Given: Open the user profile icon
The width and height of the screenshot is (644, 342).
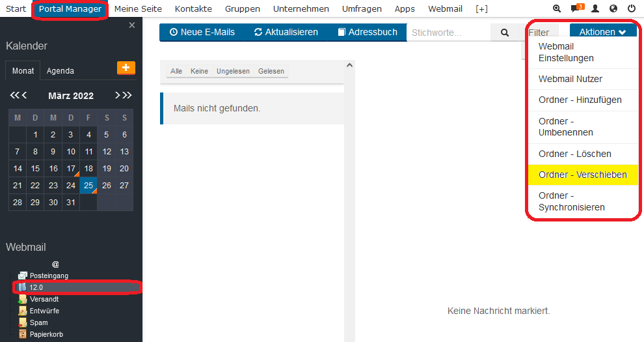Looking at the screenshot, I should (595, 8).
